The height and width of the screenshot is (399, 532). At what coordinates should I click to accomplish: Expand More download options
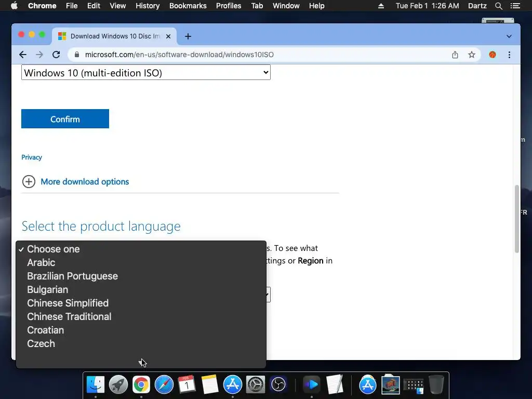(x=75, y=181)
